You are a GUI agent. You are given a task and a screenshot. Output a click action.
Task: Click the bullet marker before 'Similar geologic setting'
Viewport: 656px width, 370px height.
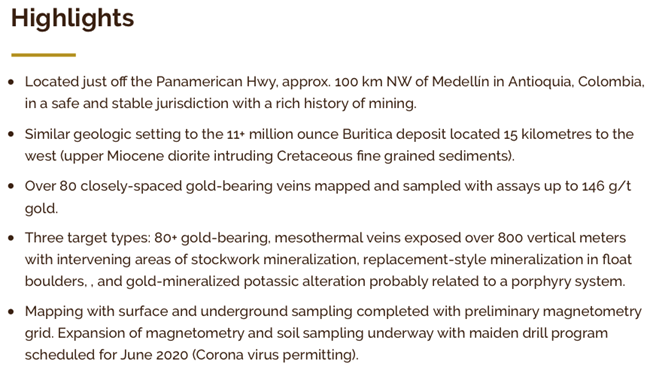[11, 134]
